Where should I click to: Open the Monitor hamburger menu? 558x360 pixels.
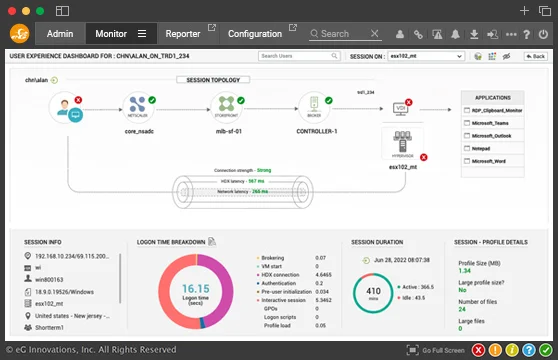click(142, 33)
